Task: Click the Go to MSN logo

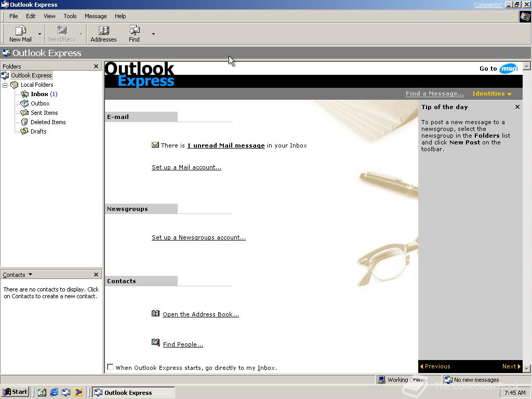Action: tap(509, 69)
